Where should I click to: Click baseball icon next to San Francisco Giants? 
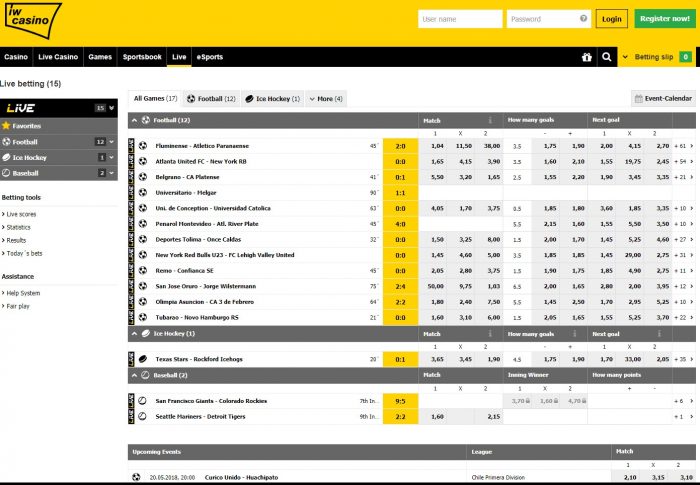point(142,401)
